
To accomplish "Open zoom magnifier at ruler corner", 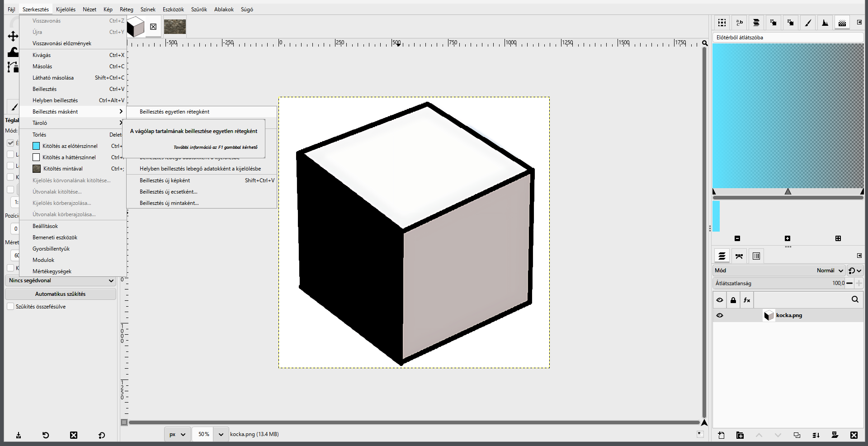I will point(705,43).
